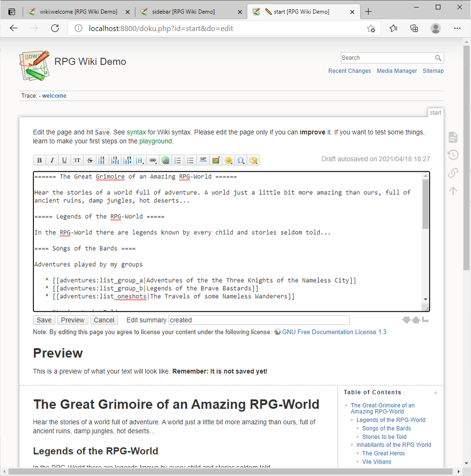Image resolution: width=471 pixels, height=476 pixels.
Task: Jump to Vile Villians in TOC
Action: click(x=377, y=462)
